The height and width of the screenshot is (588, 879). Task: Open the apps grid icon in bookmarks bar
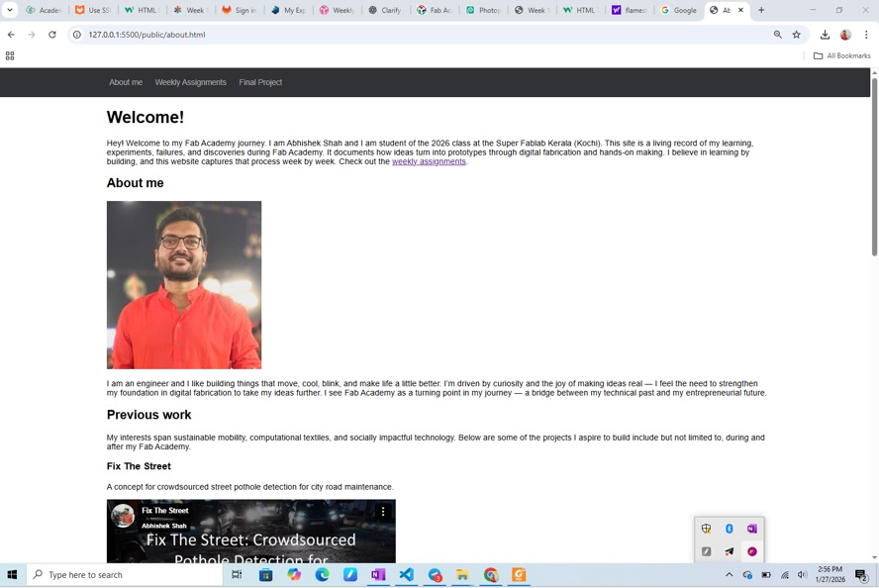(x=10, y=55)
